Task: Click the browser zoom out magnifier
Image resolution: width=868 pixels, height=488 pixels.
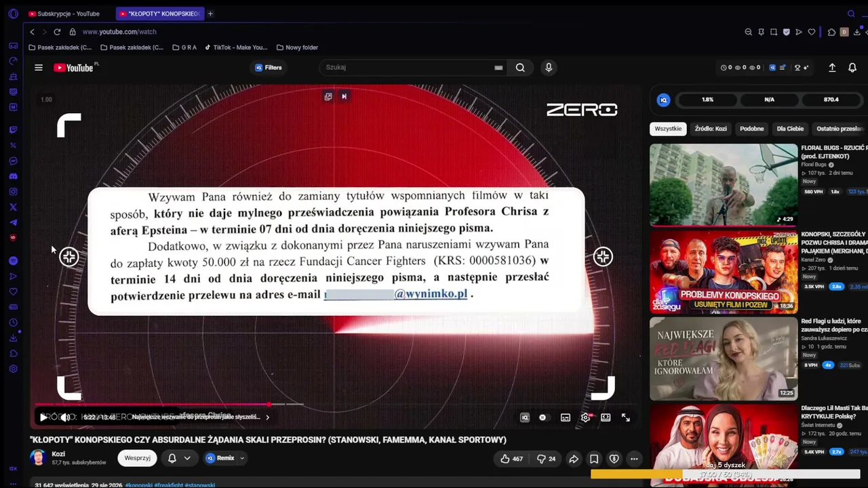Action: coord(748,32)
